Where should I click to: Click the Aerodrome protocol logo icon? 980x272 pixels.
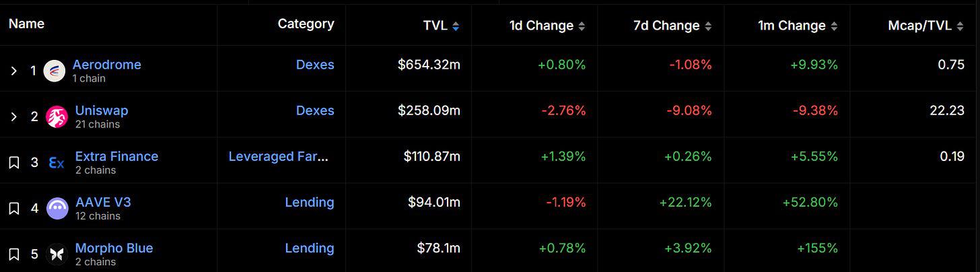[55, 71]
